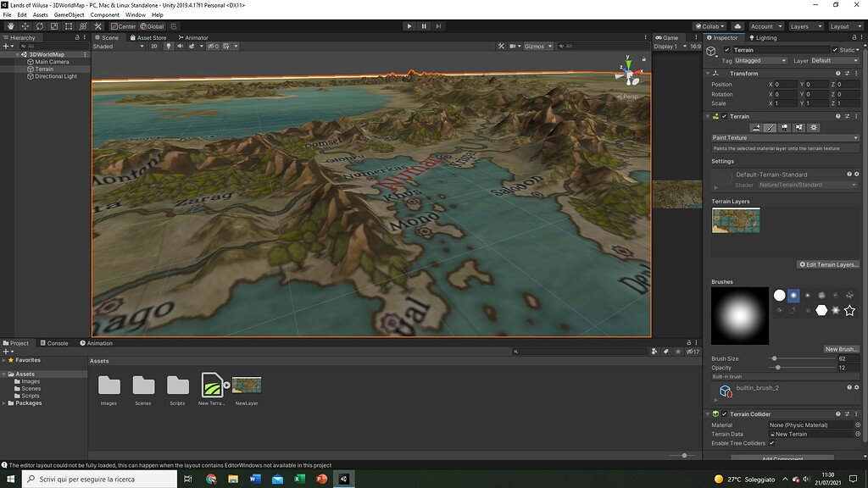The image size is (868, 488).
Task: Pick the star-shaped brush in Brushes
Action: [849, 310]
